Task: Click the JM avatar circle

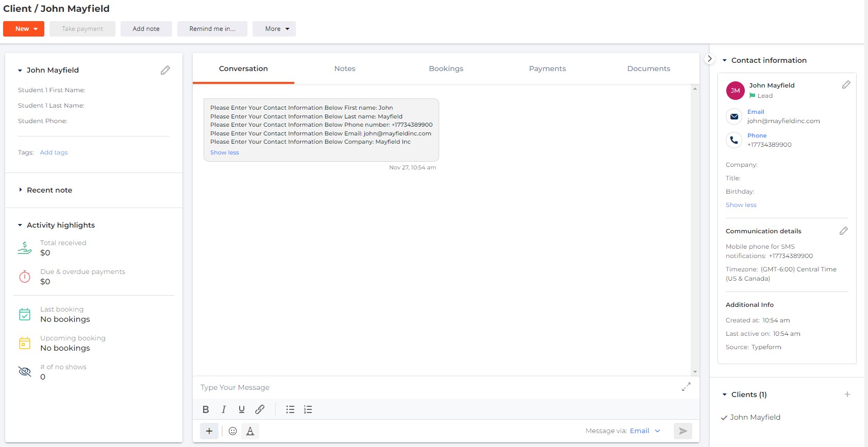Action: [735, 91]
